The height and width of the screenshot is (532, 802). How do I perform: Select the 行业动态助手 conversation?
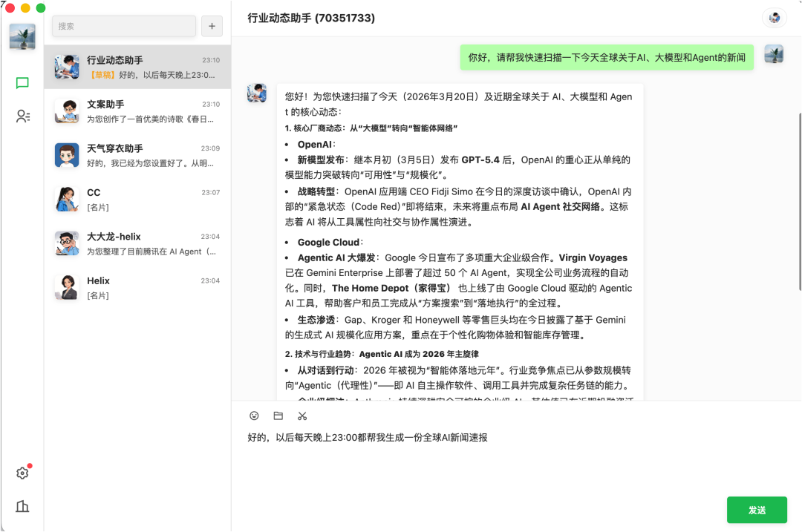pos(137,67)
